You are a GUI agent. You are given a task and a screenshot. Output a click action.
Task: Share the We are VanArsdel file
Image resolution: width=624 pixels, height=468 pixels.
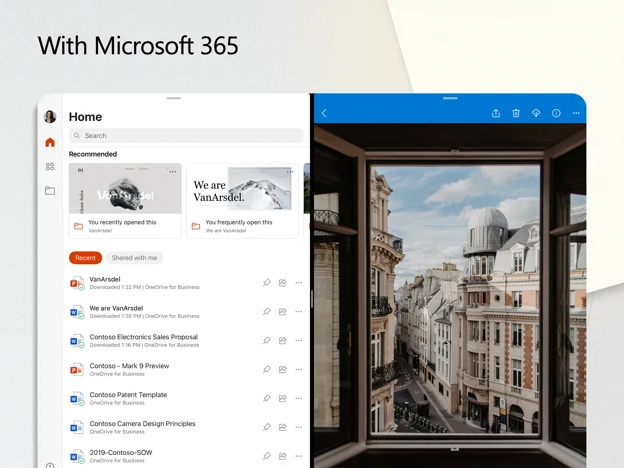(x=283, y=312)
